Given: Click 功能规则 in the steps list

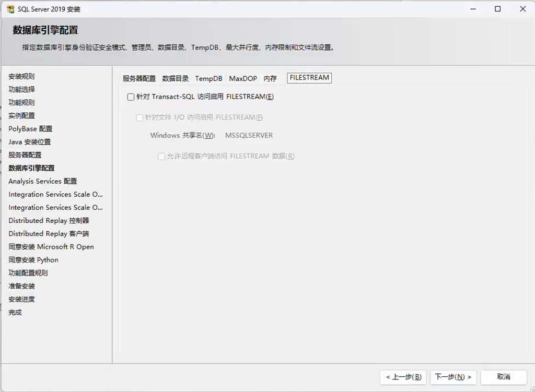Looking at the screenshot, I should click(21, 103).
